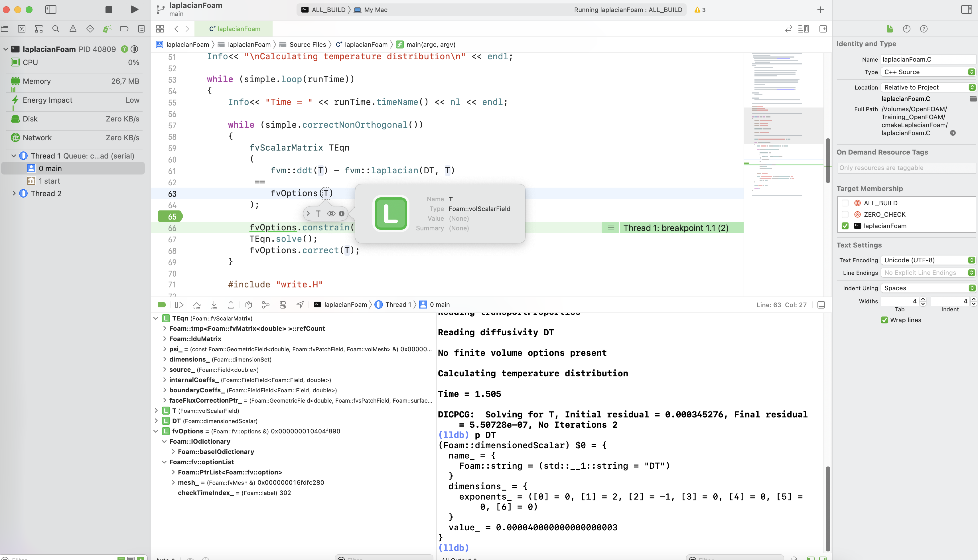Enable the ALL_BUILD target membership checkbox

click(845, 203)
